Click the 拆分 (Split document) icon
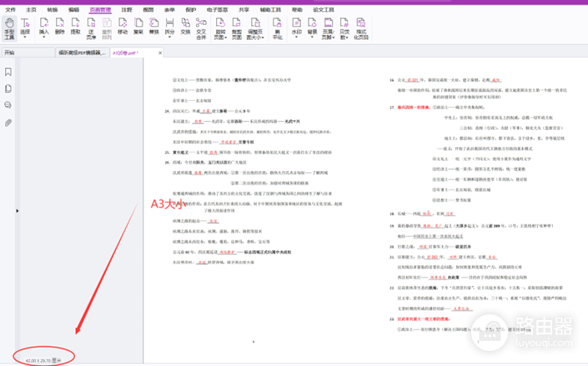 170,23
